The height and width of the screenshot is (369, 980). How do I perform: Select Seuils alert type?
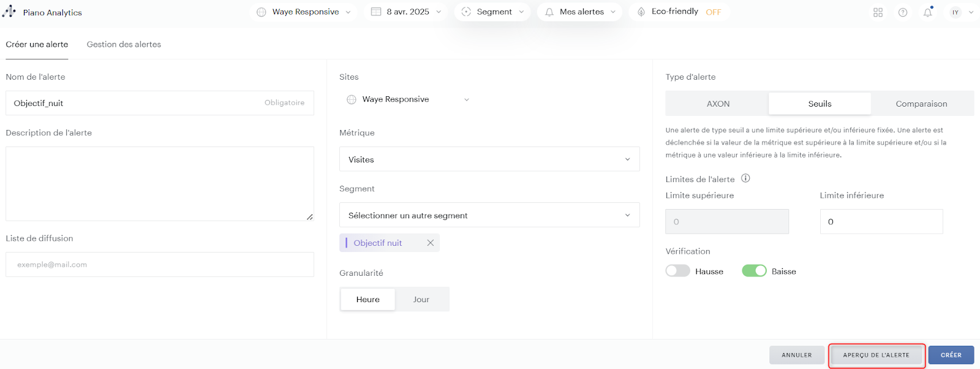tap(820, 104)
